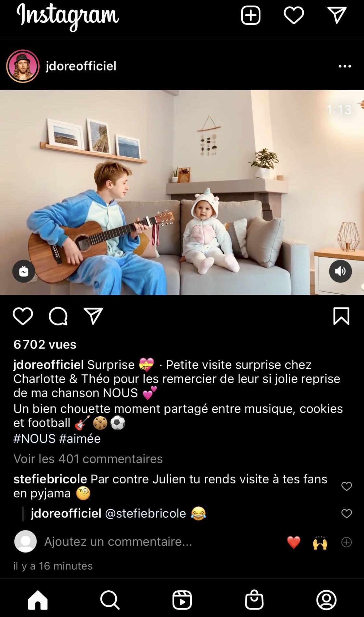Tap the new post plus icon
The width and height of the screenshot is (364, 617).
(251, 15)
